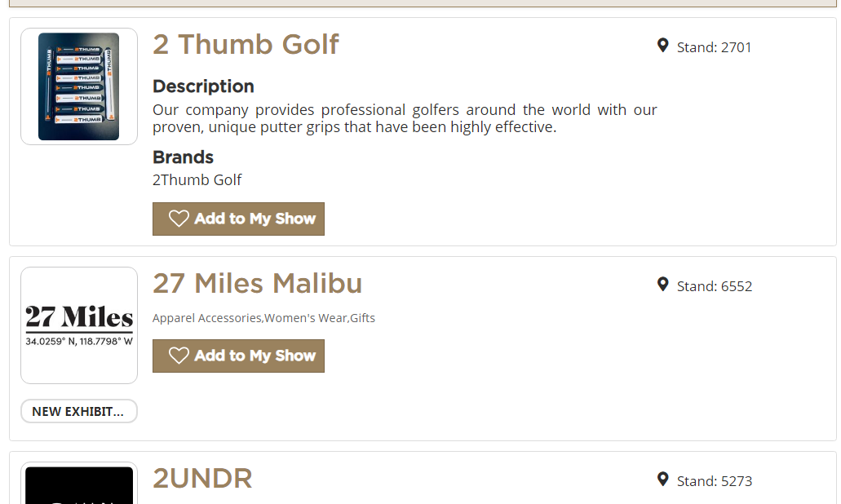Click the heart icon for 27 Miles Malibu
The width and height of the screenshot is (841, 504).
pos(179,356)
